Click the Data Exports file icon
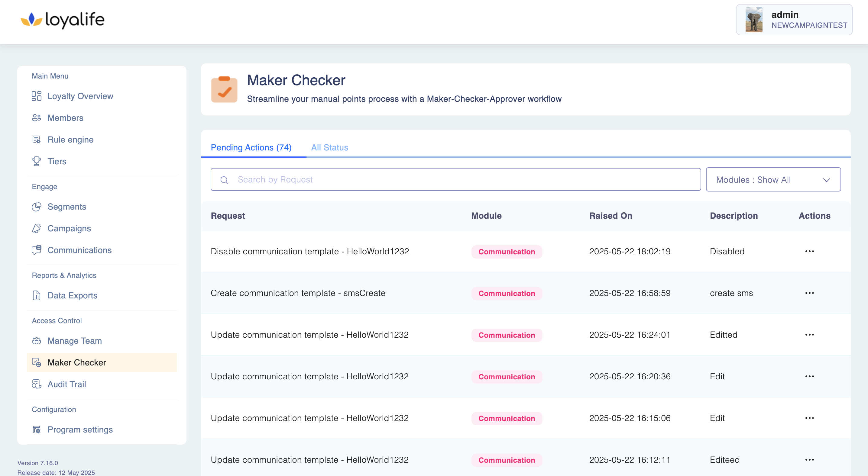The height and width of the screenshot is (476, 868). (x=36, y=295)
